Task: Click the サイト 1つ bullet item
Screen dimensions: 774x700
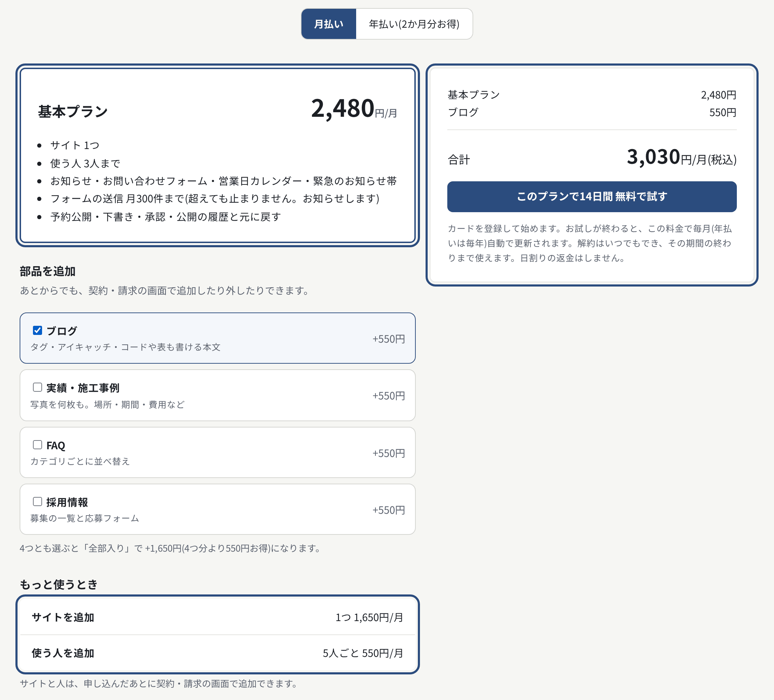Action: pyautogui.click(x=75, y=145)
